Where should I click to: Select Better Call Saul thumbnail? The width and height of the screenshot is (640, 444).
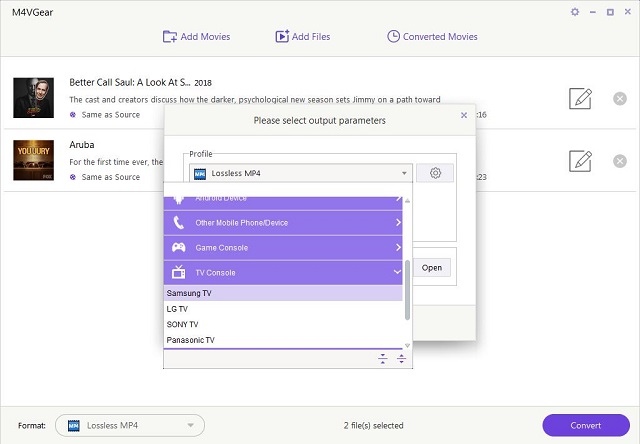pos(33,98)
